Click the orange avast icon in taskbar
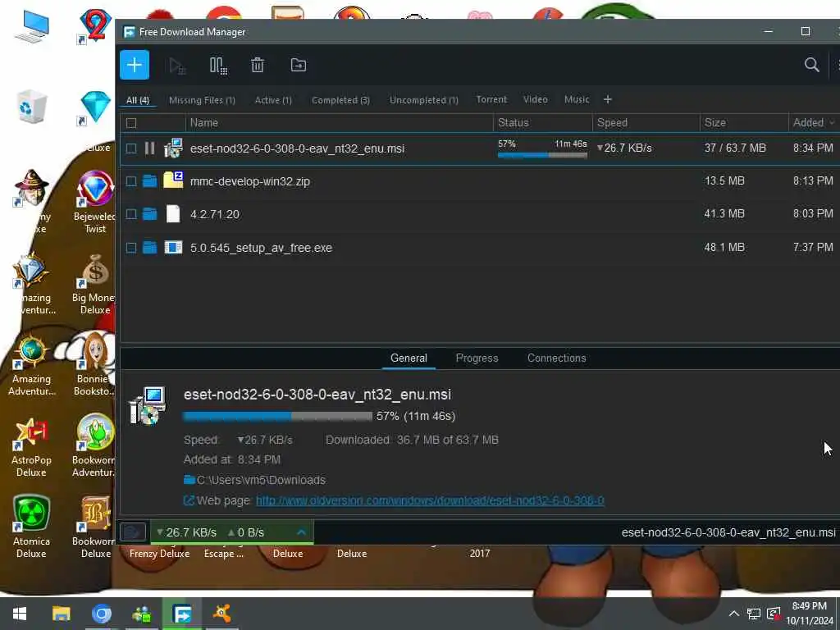840x630 pixels. [x=221, y=614]
